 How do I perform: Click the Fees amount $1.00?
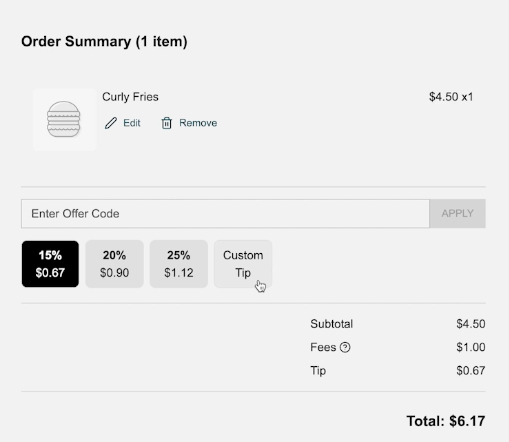tap(471, 347)
